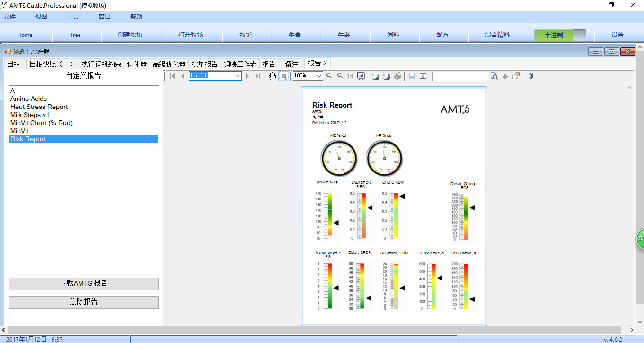Viewport: 644px width, 343px height.
Task: Switch to 饲喂工作表 tab
Action: coord(240,64)
